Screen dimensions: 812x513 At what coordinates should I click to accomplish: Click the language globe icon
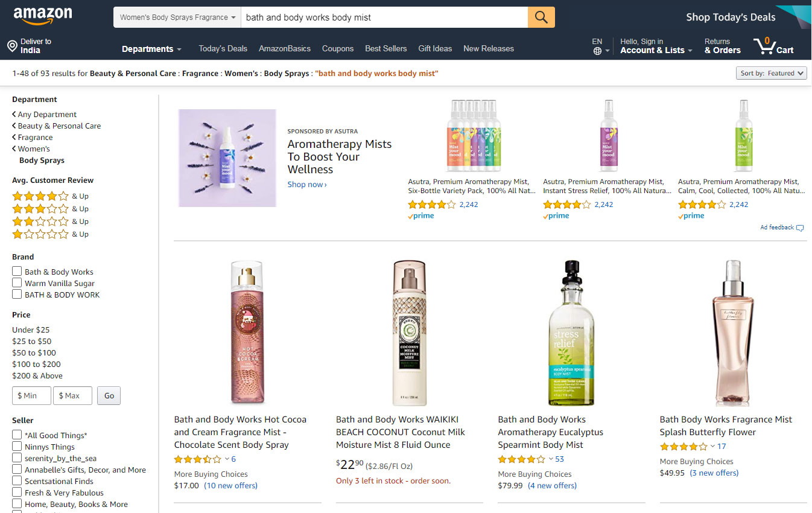pyautogui.click(x=597, y=51)
